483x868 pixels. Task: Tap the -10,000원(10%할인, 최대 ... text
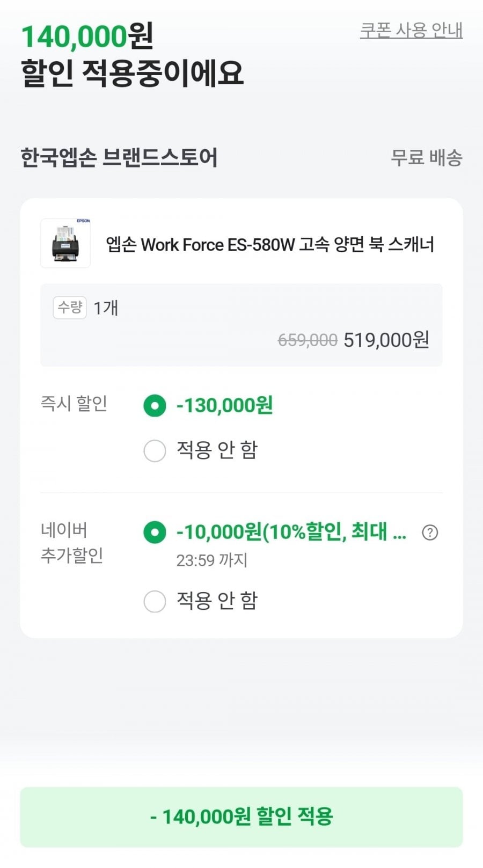[291, 532]
